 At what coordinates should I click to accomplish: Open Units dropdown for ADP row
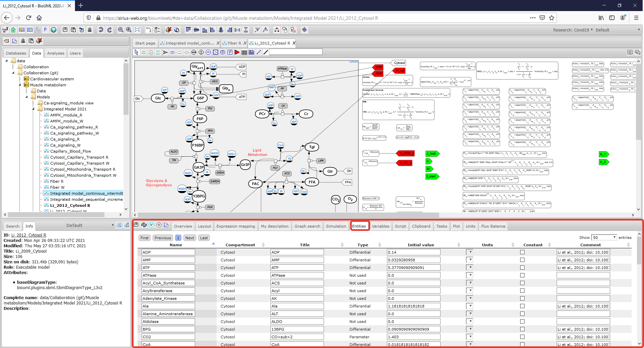tap(469, 252)
